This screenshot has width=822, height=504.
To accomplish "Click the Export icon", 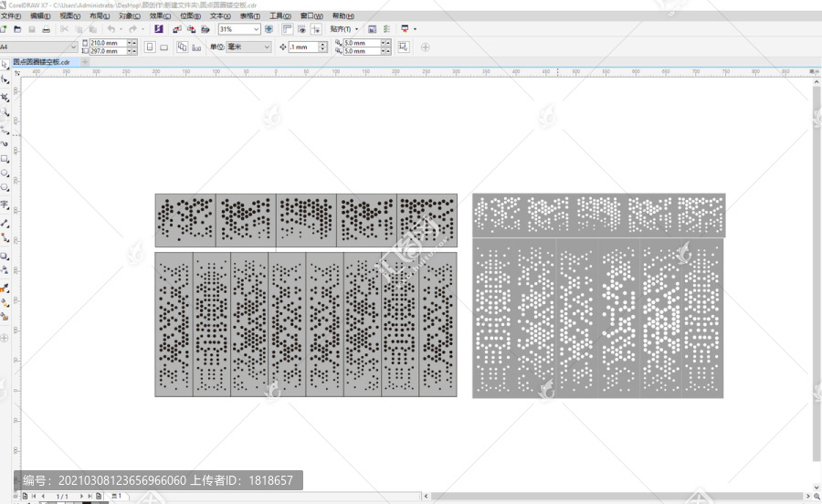I will click(192, 29).
